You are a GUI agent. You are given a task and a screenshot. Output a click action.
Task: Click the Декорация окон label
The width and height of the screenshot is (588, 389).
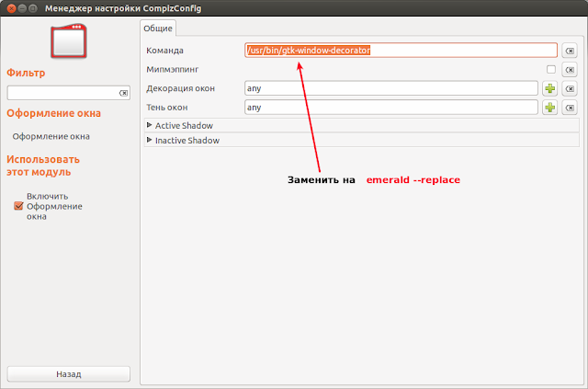click(180, 88)
